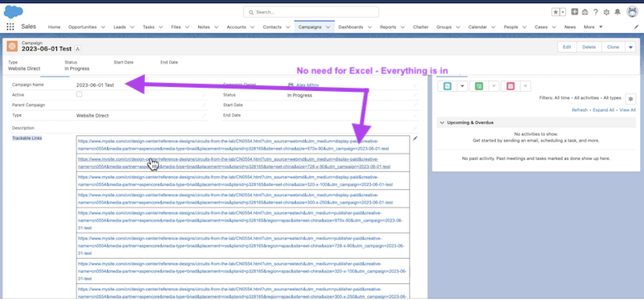Open the user profile avatar
Screen dimensions: 644x300
pos(632,12)
